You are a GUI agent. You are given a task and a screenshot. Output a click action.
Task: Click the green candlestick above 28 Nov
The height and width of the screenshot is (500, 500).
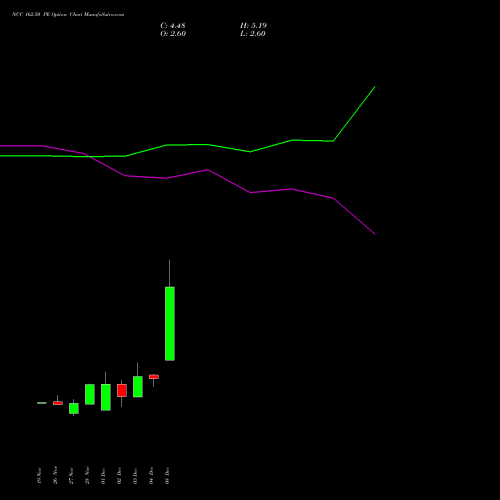pyautogui.click(x=90, y=394)
